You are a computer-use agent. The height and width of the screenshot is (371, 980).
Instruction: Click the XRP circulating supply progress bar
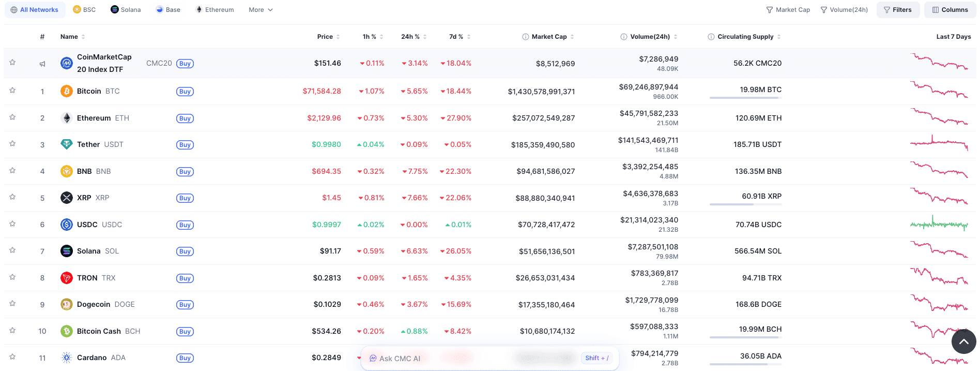coord(745,204)
